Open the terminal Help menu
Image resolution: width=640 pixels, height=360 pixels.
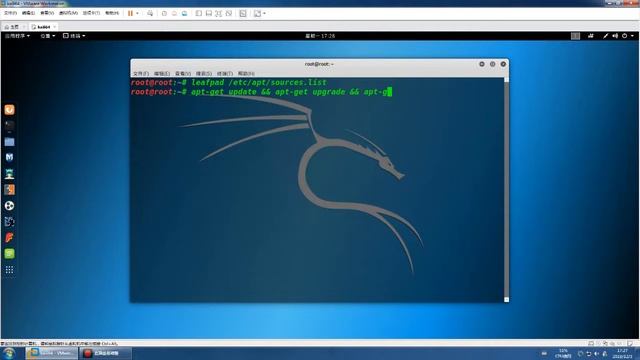tap(246, 74)
